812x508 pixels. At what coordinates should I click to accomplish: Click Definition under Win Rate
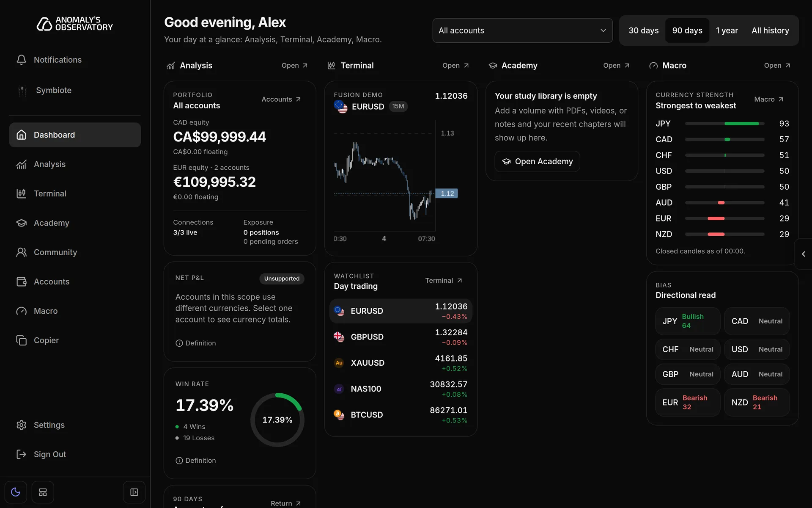click(196, 461)
